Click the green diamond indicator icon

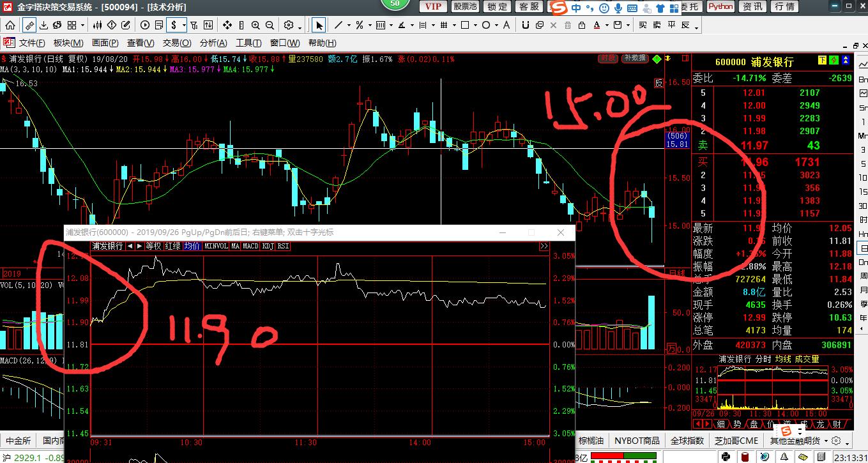pos(656,58)
